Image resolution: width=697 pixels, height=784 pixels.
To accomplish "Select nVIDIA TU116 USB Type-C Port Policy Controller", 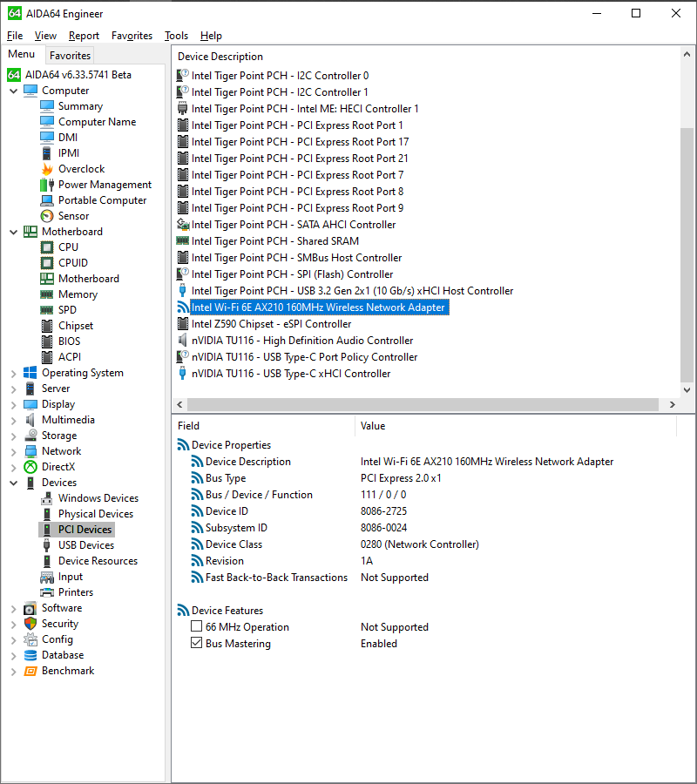I will coord(304,357).
